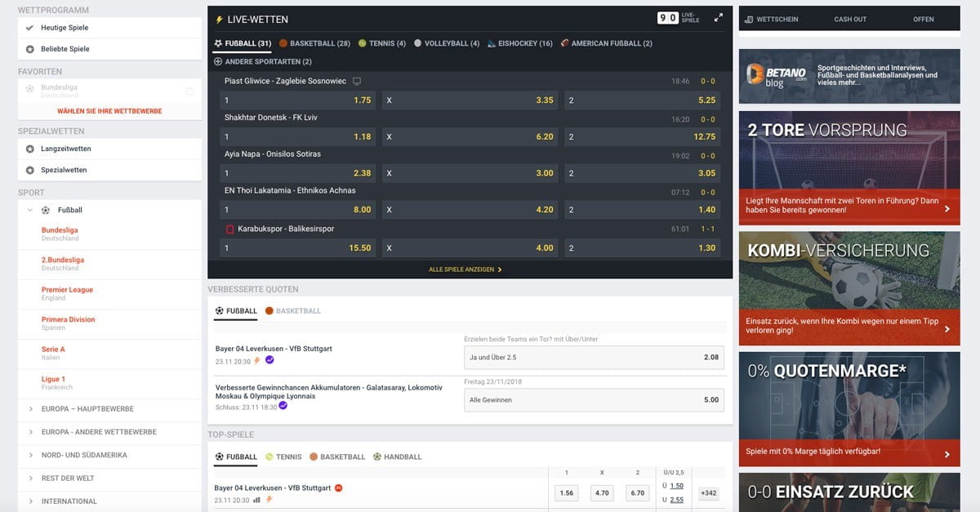Viewport: 980px width, 512px height.
Task: Click the orange lightning icon in Top-Spiele Leverkusen row
Action: [269, 500]
